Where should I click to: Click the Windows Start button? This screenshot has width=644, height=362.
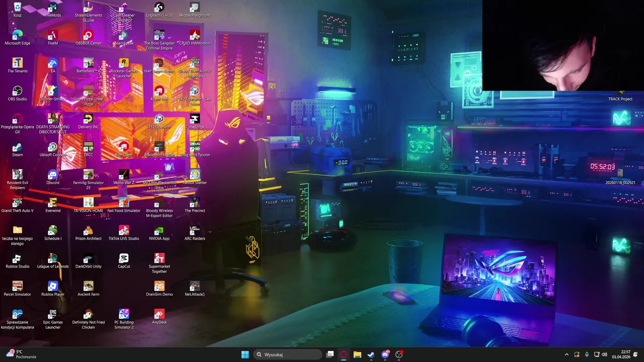[245, 354]
